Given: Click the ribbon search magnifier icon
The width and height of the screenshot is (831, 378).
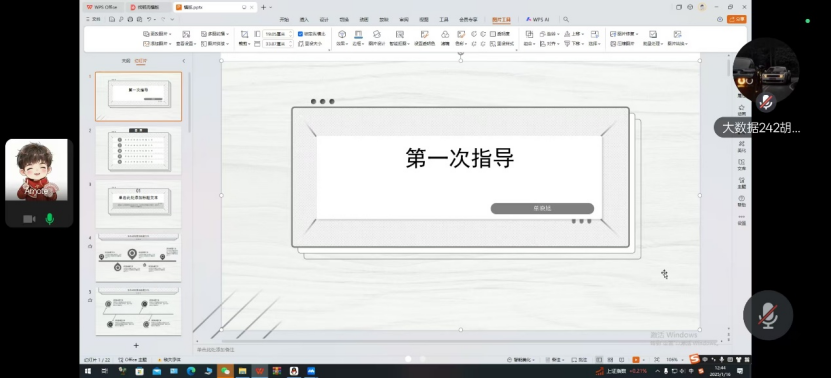Looking at the screenshot, I should pos(566,20).
